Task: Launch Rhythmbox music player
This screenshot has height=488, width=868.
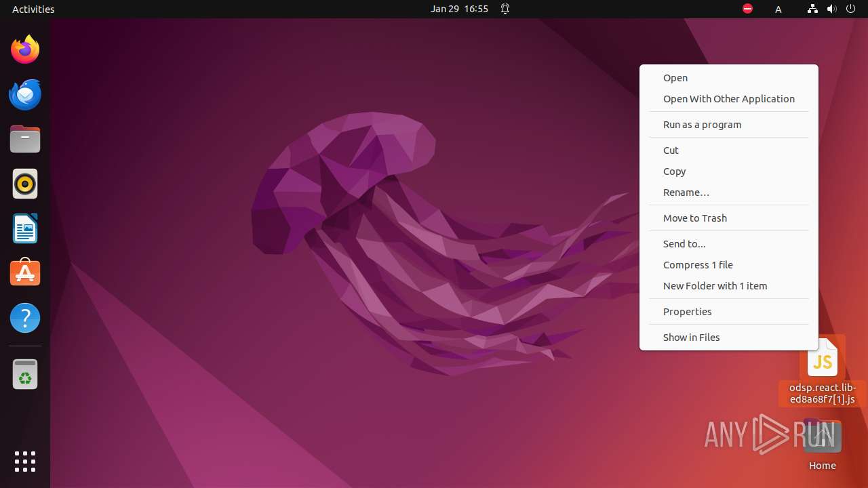Action: tap(25, 184)
